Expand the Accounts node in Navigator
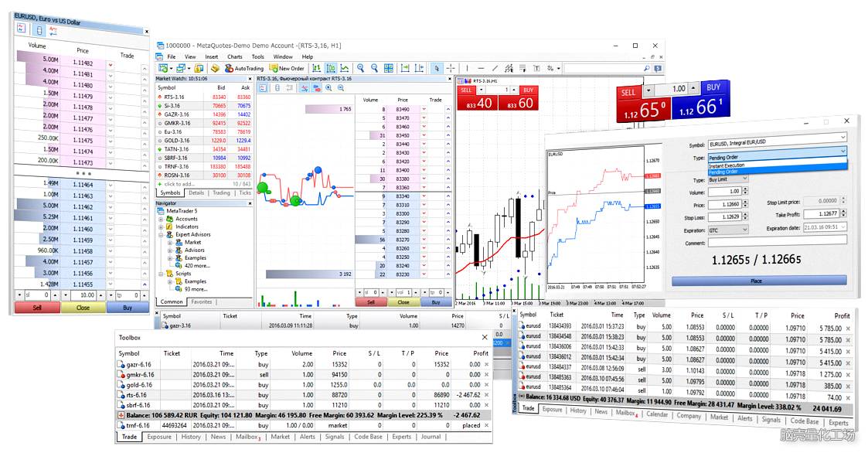 [x=161, y=219]
